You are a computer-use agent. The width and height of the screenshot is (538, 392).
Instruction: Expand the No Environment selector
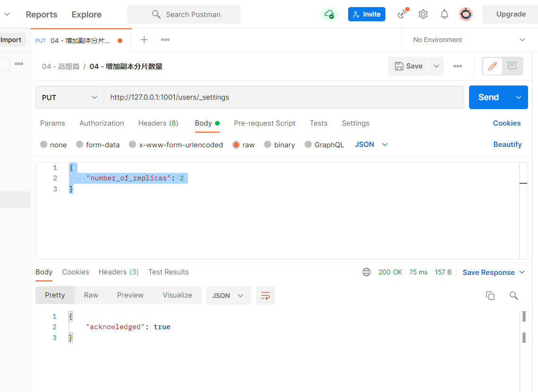[469, 40]
